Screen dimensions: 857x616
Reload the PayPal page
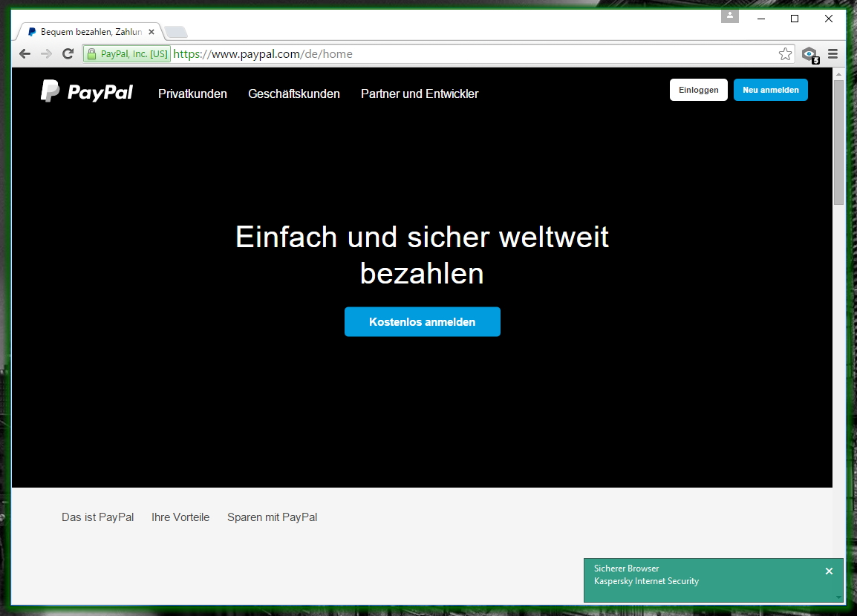click(x=68, y=53)
